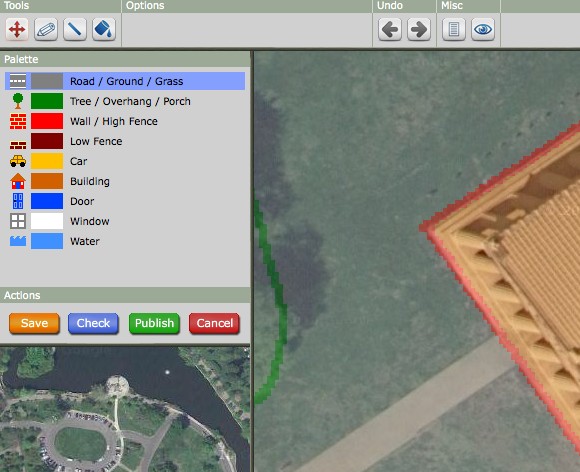Undo with the left arrow button
580x472 pixels.
[x=390, y=29]
